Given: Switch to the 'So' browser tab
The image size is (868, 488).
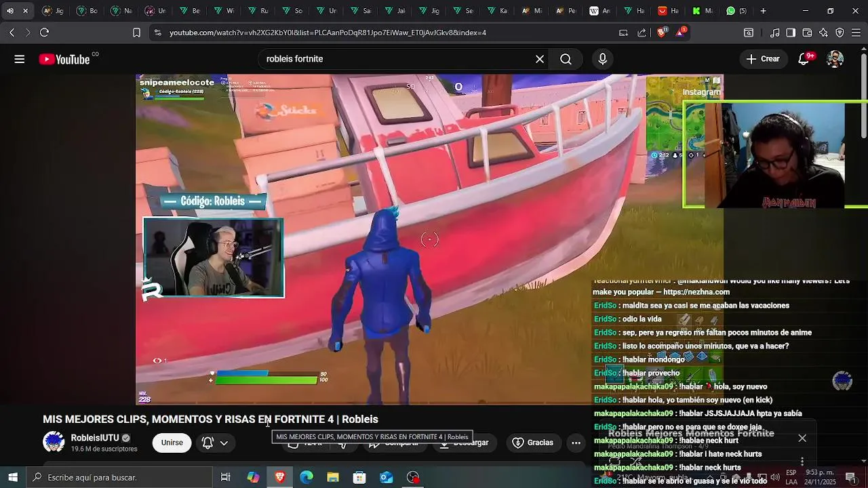Looking at the screenshot, I should coord(292,11).
